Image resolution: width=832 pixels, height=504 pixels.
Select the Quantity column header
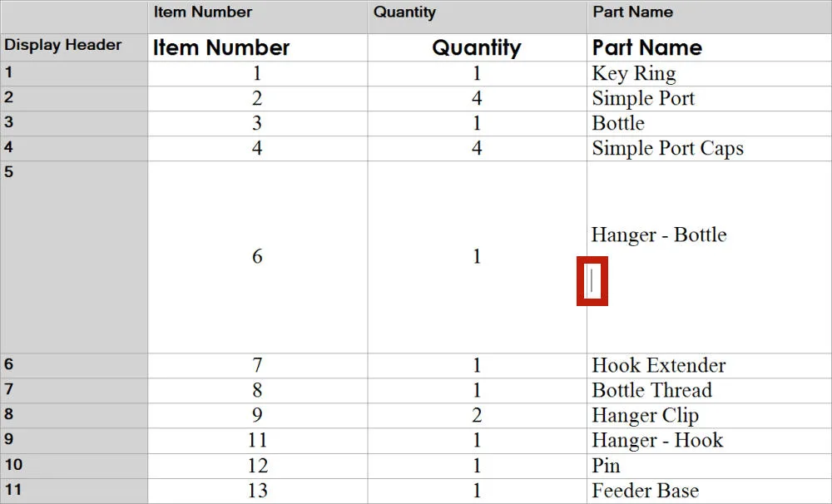coord(477,17)
